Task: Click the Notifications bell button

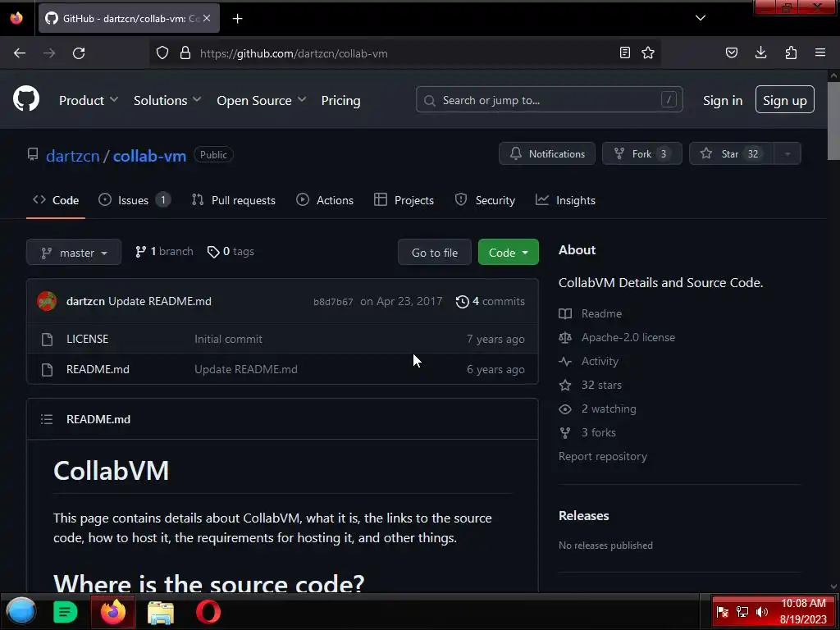Action: pyautogui.click(x=547, y=153)
